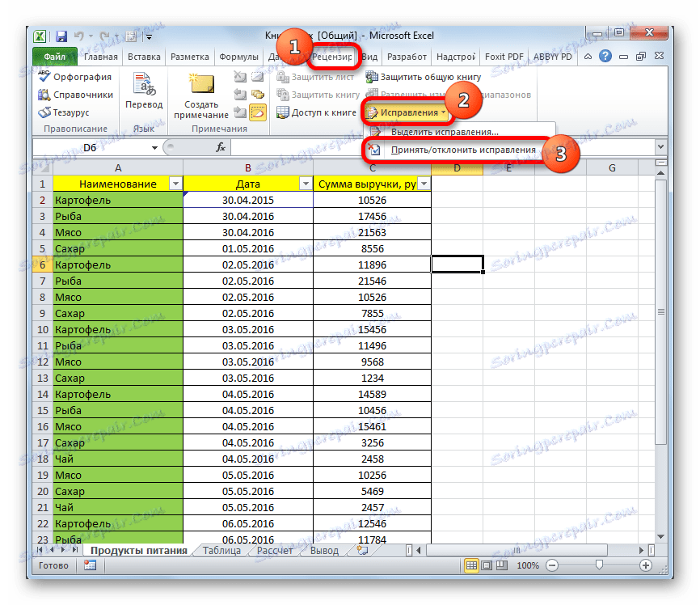Click macro record icon in status bar
The width and height of the screenshot is (700, 605).
click(x=91, y=565)
